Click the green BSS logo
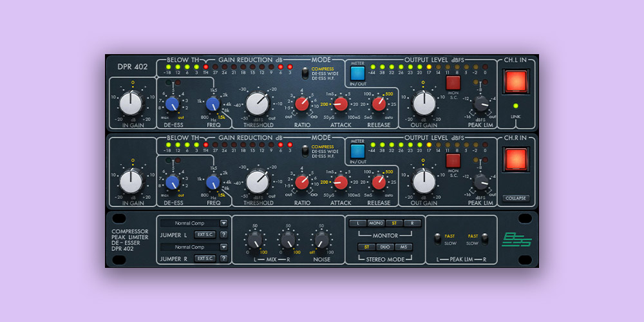This screenshot has width=644, height=322. (x=516, y=240)
